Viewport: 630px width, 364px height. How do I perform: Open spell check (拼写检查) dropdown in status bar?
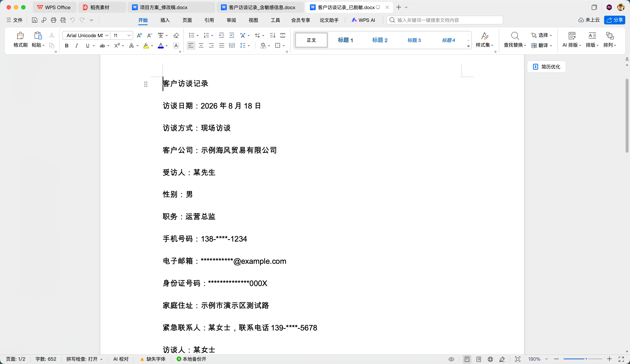[x=84, y=359]
